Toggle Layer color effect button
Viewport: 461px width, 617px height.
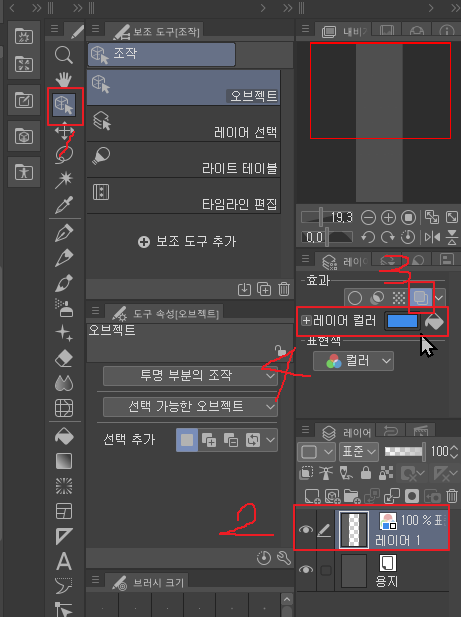point(421,297)
